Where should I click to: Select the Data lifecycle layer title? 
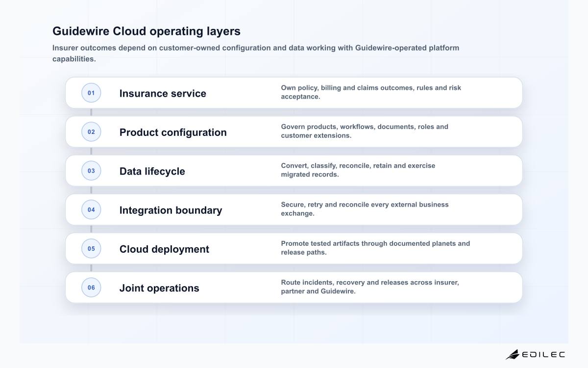(152, 171)
